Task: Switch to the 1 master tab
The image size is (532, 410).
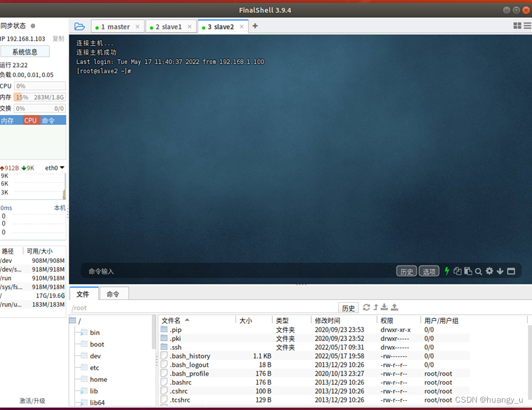Action: [117, 26]
